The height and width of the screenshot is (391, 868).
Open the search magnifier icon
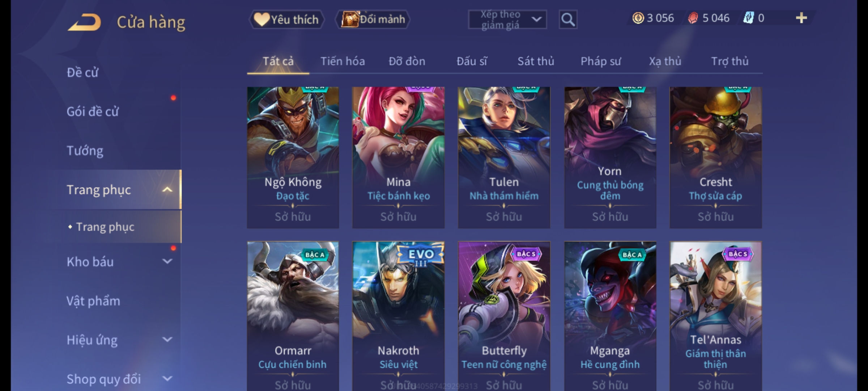[568, 20]
